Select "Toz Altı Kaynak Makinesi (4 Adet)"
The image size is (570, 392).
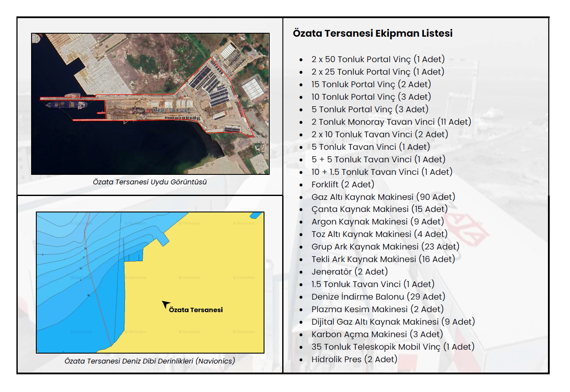tap(379, 234)
